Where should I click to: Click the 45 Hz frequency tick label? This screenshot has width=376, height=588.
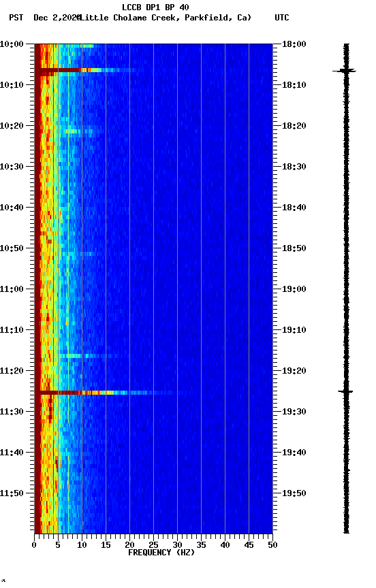coord(249,545)
